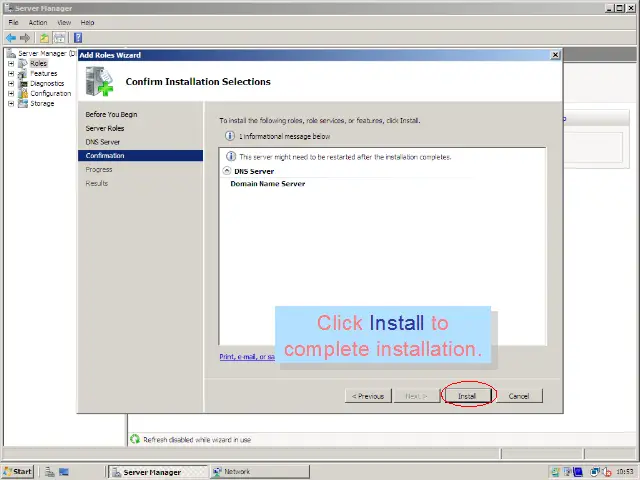Click the network tray icon
The image size is (640, 480).
[x=595, y=472]
